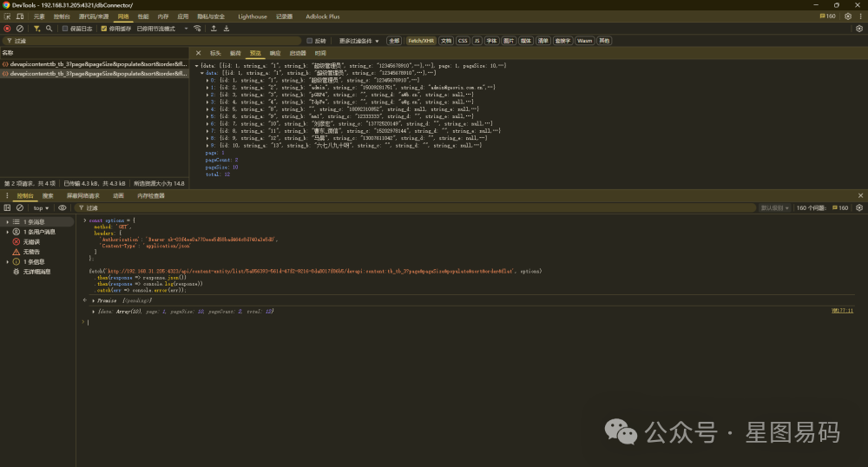This screenshot has height=467, width=868.
Task: Open DevTools main settings gear
Action: 847,16
